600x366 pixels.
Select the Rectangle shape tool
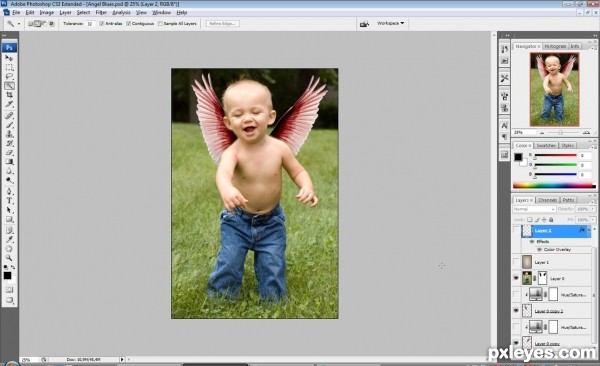coord(9,219)
